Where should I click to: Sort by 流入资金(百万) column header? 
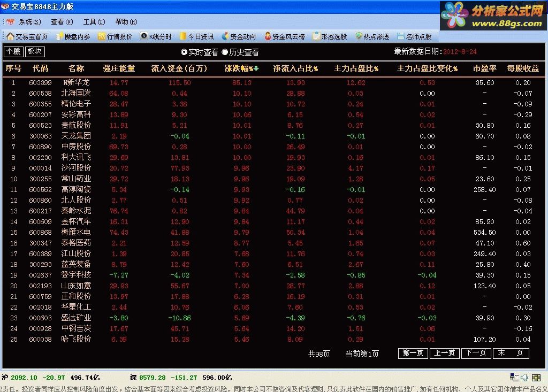pyautogui.click(x=179, y=68)
